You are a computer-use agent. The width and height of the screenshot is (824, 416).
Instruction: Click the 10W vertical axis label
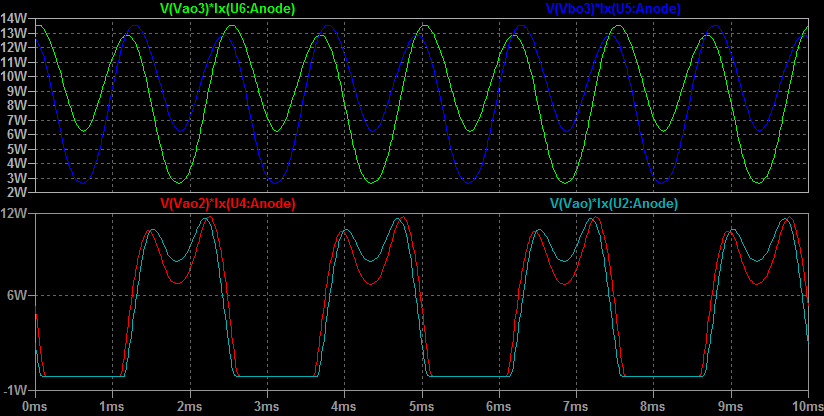(13, 77)
